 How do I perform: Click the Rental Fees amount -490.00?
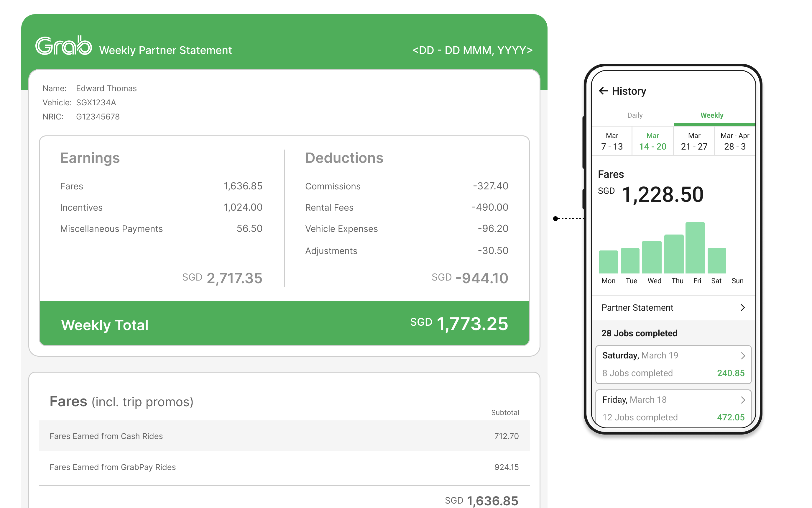tap(490, 207)
